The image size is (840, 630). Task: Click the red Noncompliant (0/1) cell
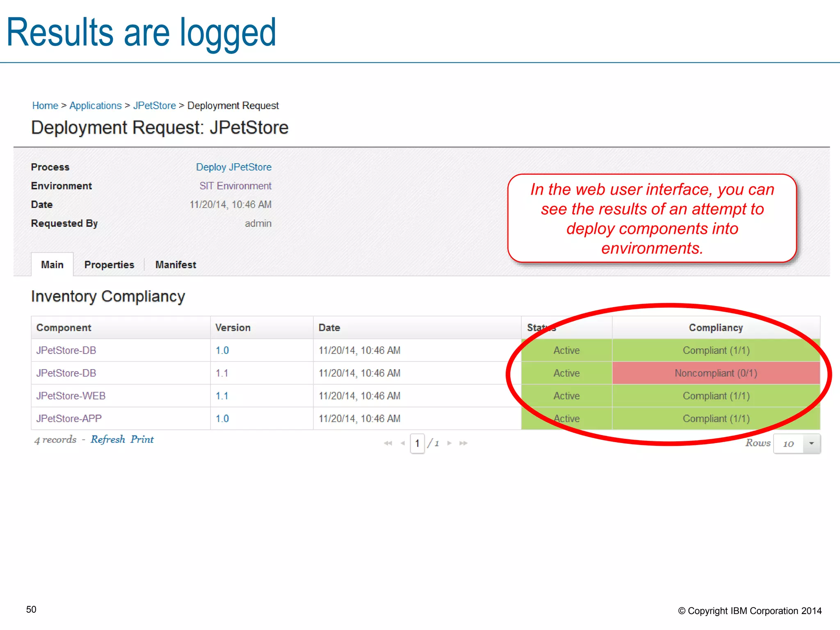point(715,373)
